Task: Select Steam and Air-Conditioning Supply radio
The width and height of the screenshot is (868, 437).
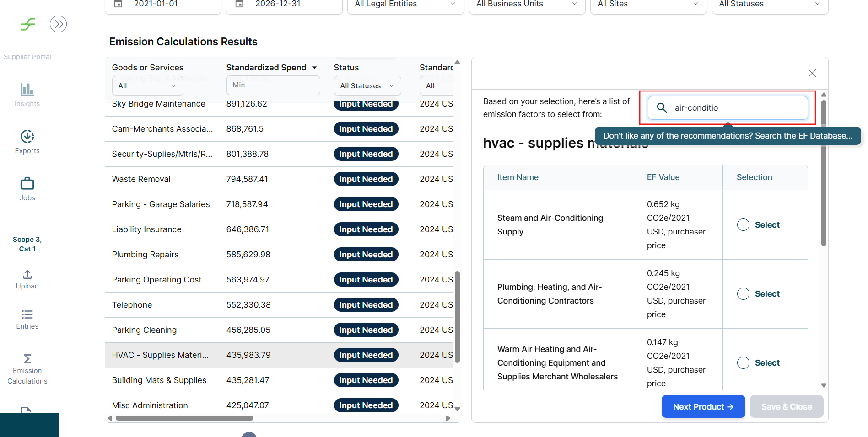Action: pos(743,225)
